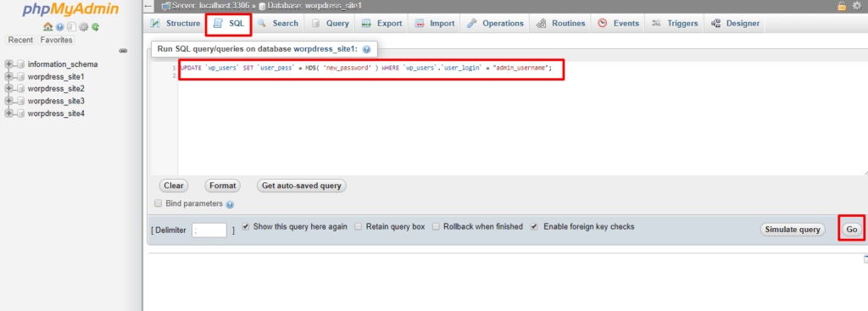Click help icon next to Run SQL query heading

click(366, 49)
